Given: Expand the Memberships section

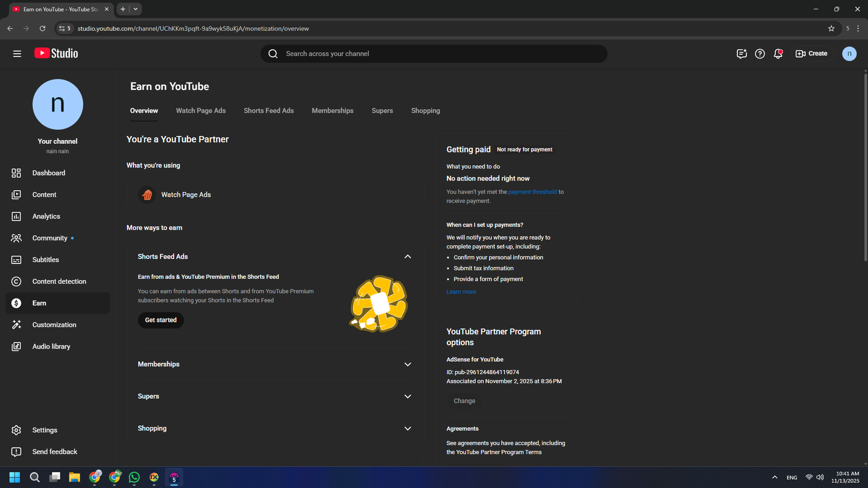Looking at the screenshot, I should pyautogui.click(x=407, y=364).
